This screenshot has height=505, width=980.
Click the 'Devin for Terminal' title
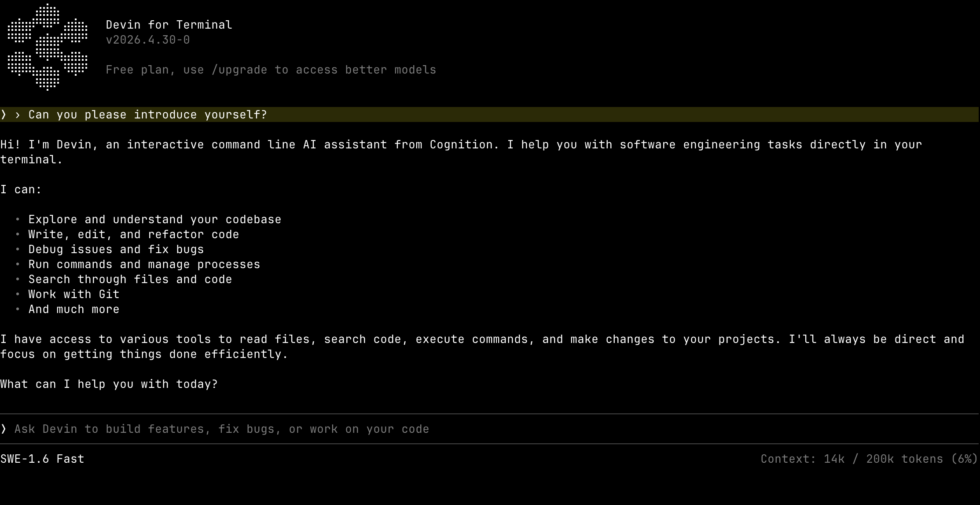pos(169,25)
